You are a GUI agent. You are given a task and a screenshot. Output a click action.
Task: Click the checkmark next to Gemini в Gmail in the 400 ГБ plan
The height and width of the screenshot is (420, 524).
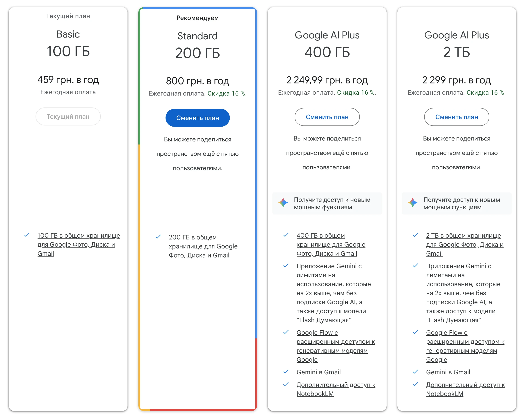(286, 372)
